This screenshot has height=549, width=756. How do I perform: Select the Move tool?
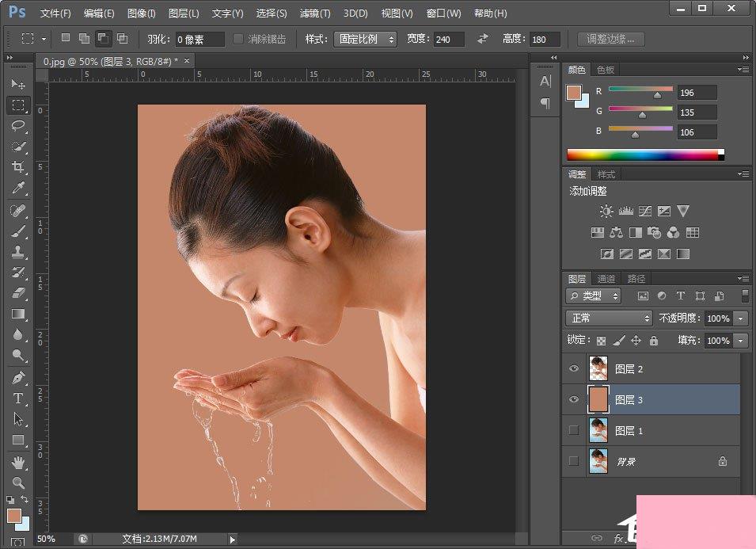click(x=18, y=84)
